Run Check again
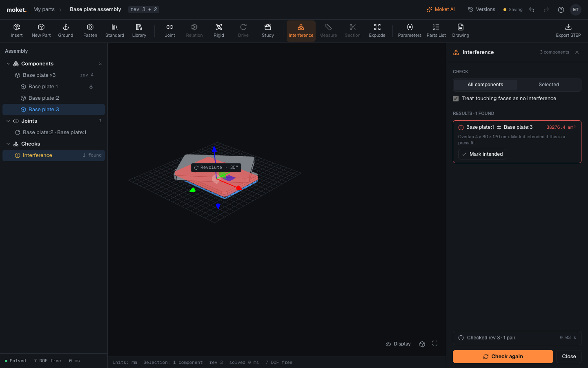The image size is (588, 368). coord(503,357)
